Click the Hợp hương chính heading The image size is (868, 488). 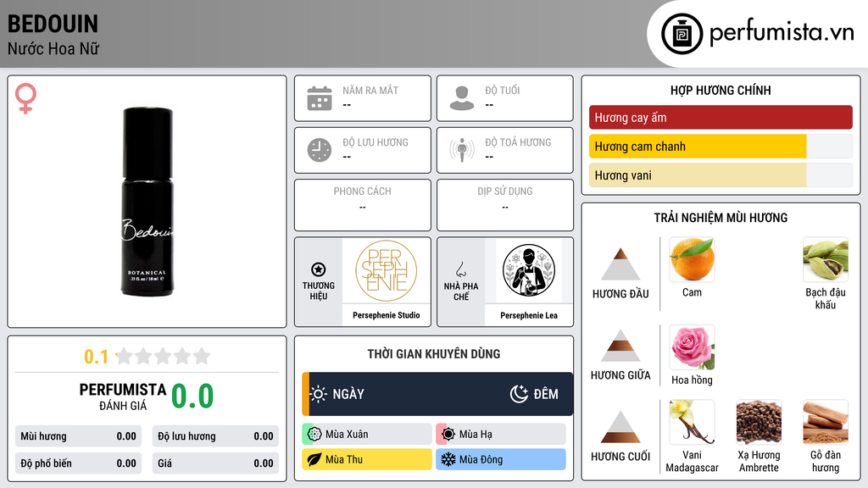pyautogui.click(x=721, y=90)
